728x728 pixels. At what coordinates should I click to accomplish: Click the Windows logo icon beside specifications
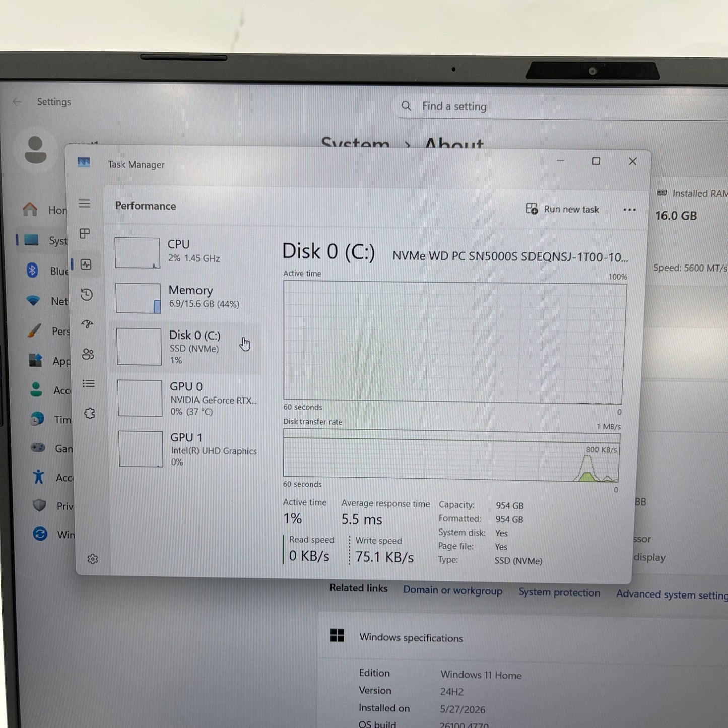click(337, 635)
